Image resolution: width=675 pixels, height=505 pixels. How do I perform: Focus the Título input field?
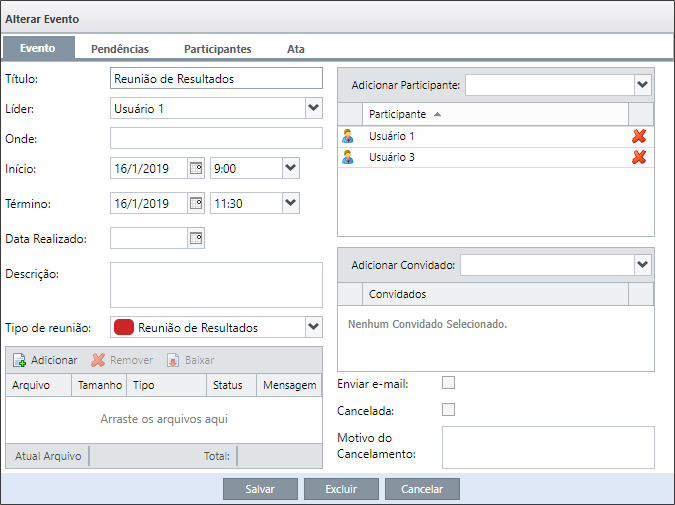(216, 78)
